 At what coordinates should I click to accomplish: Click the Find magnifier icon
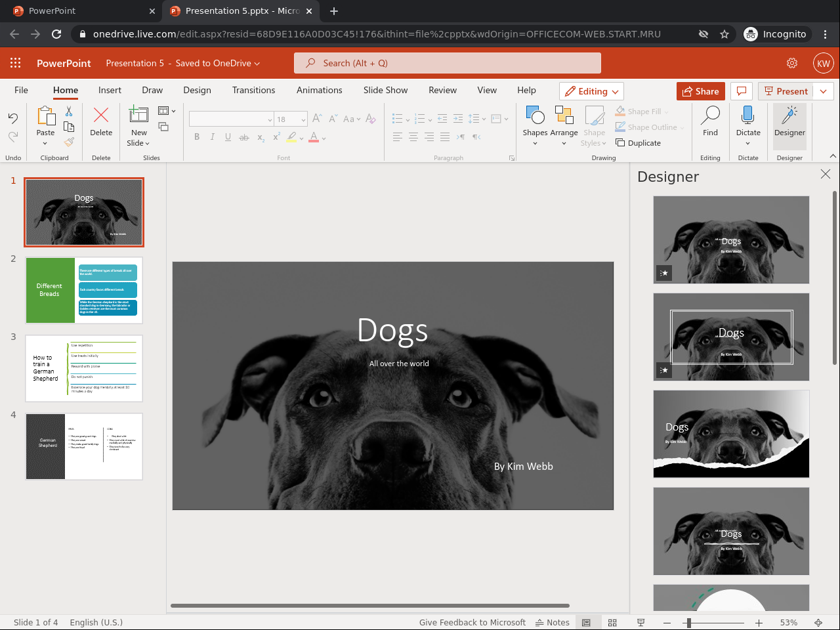pos(710,121)
